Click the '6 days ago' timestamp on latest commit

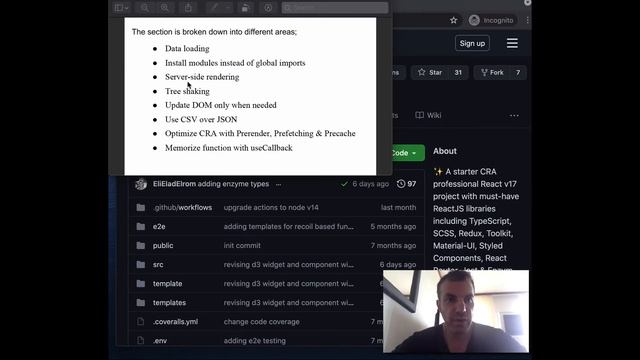pyautogui.click(x=371, y=184)
